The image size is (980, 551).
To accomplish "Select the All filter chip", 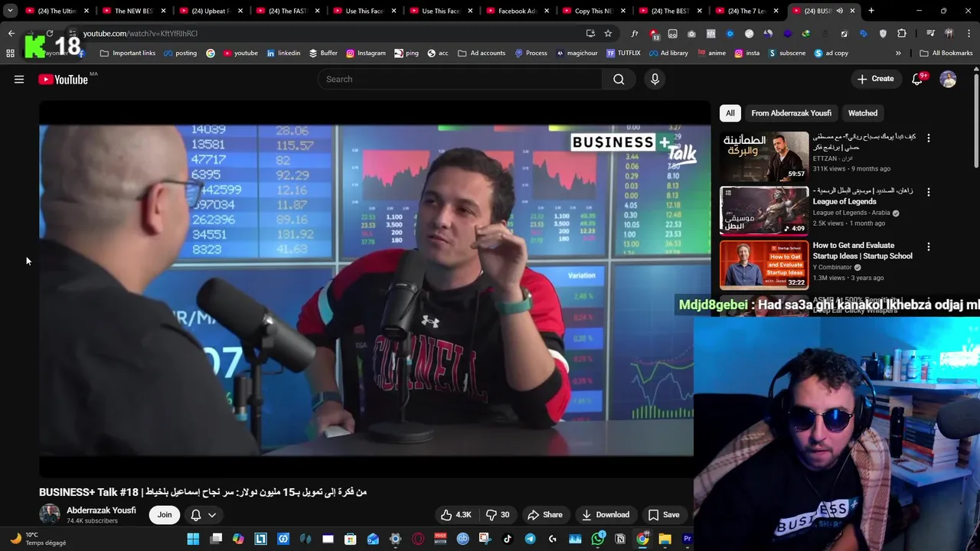I will pyautogui.click(x=730, y=113).
